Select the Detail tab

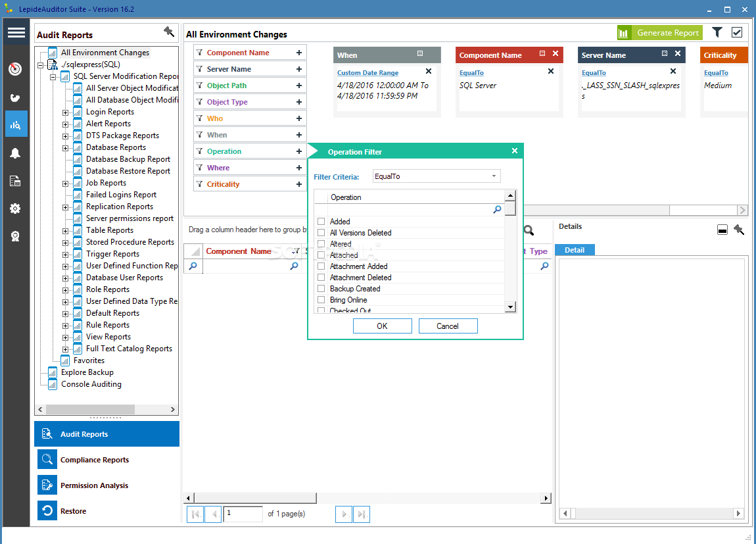[575, 250]
